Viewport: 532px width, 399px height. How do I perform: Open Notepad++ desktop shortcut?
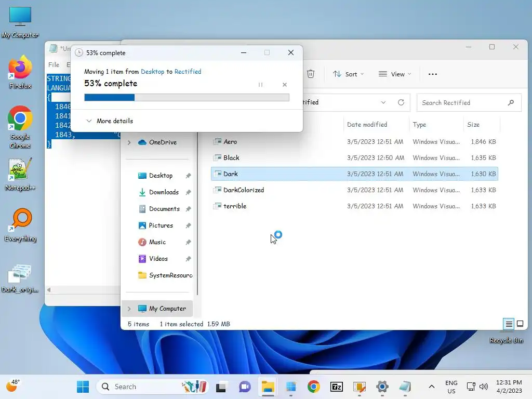(20, 175)
